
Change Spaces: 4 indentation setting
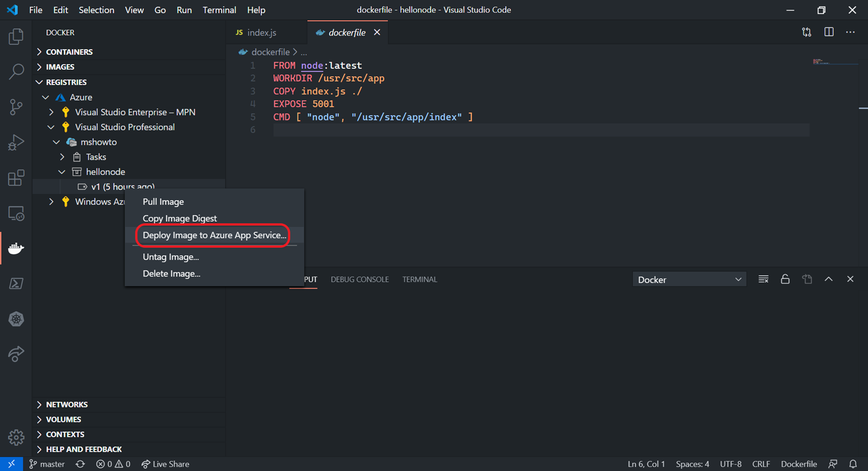tap(692, 464)
